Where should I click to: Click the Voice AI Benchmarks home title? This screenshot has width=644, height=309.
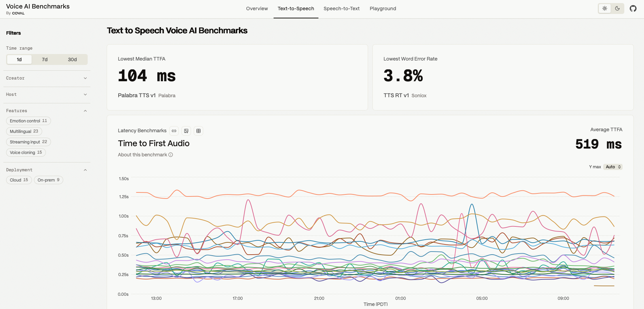tap(38, 6)
